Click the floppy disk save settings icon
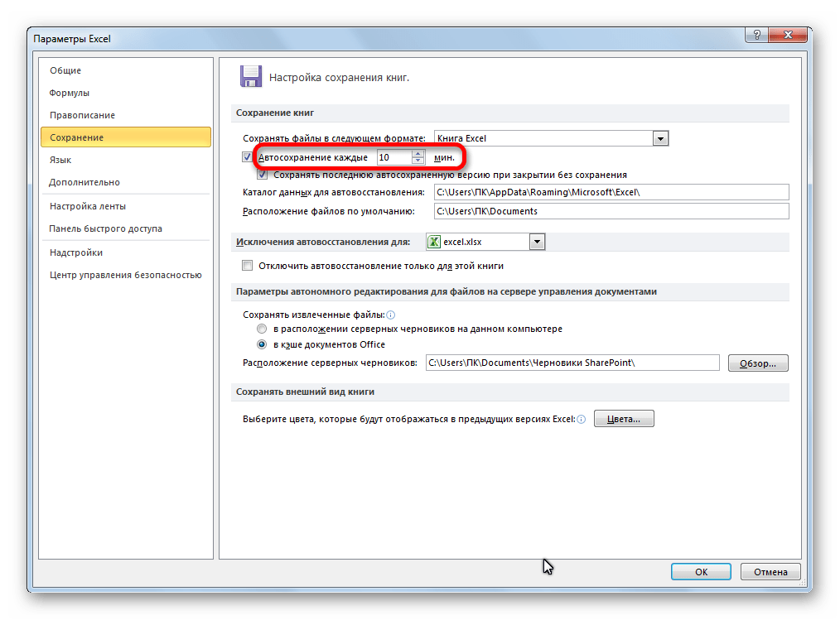 coord(251,76)
